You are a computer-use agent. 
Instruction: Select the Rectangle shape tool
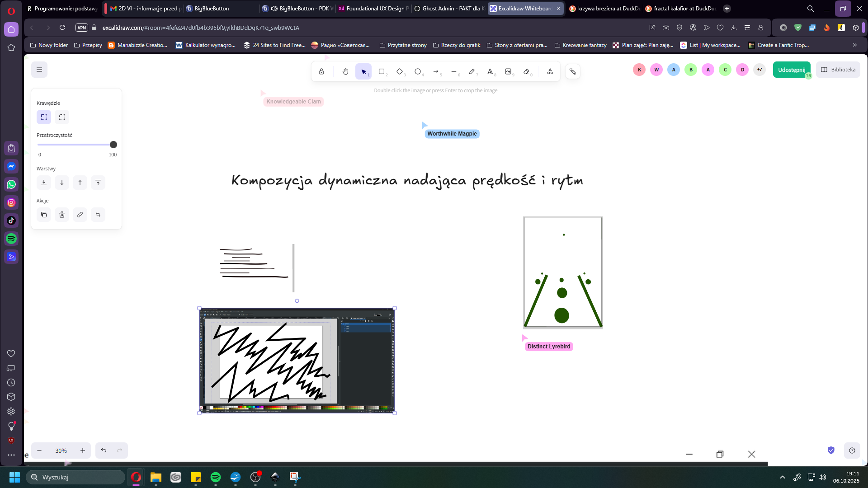[x=382, y=71]
